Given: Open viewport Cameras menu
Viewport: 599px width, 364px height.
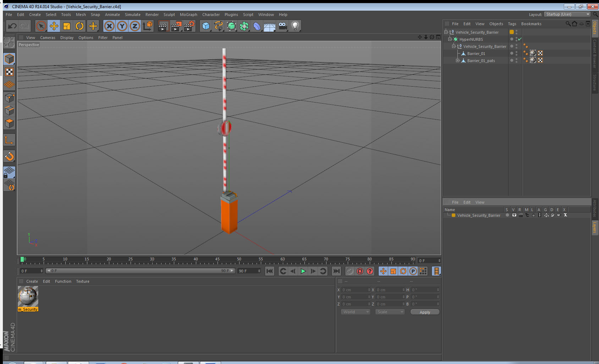Looking at the screenshot, I should (48, 38).
